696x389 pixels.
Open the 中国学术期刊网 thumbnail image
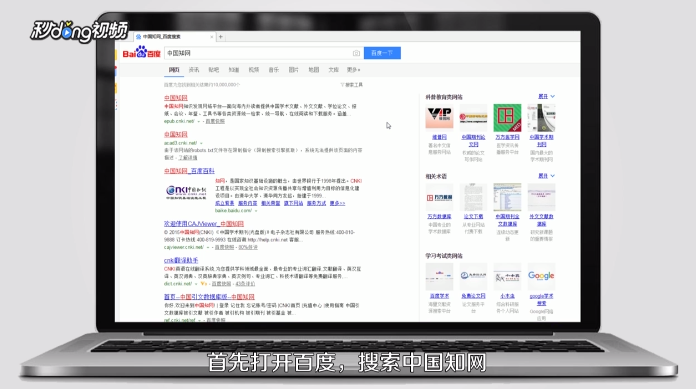[541, 118]
